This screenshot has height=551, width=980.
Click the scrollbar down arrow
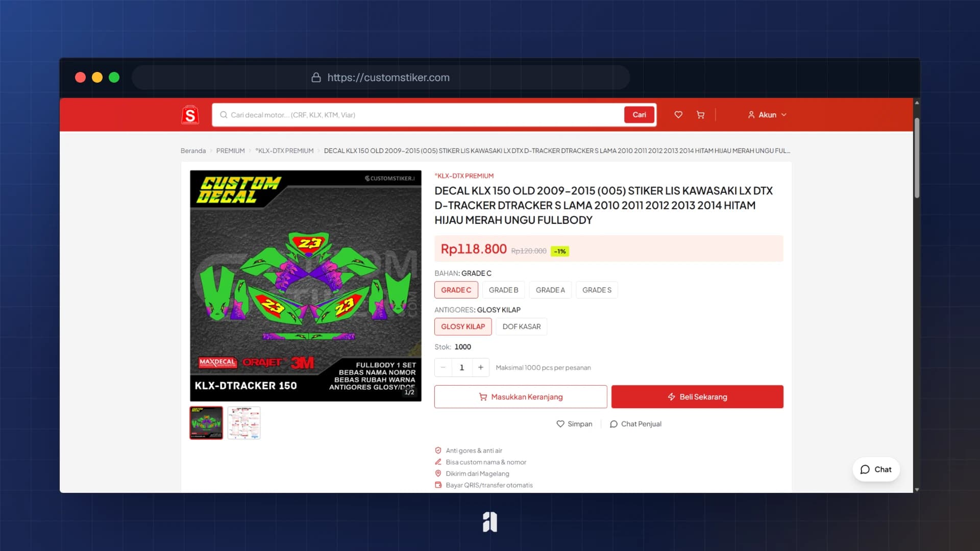point(917,489)
